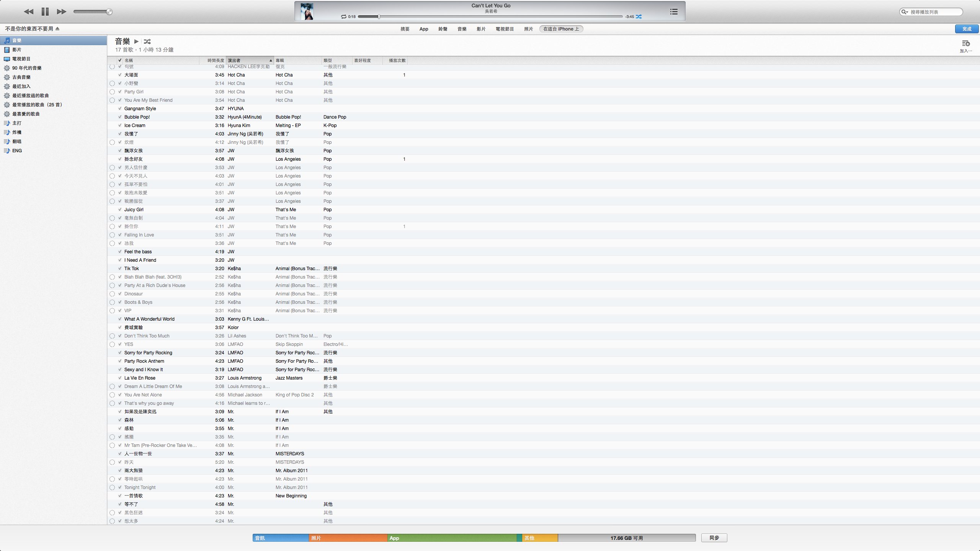Image resolution: width=980 pixels, height=551 pixels.
Task: Click the album artwork thumbnail
Action: pyautogui.click(x=307, y=11)
